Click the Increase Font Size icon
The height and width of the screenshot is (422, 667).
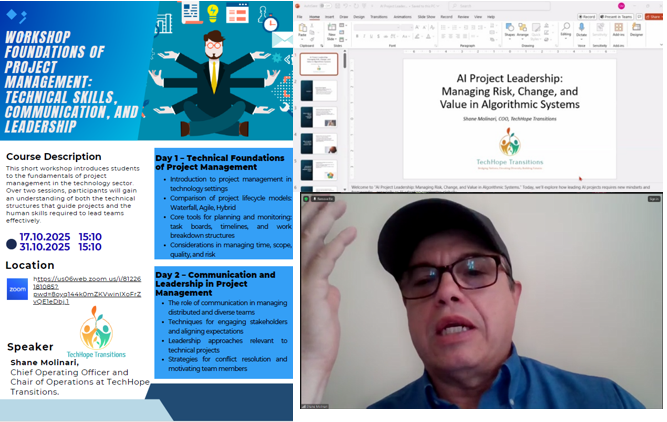[417, 27]
